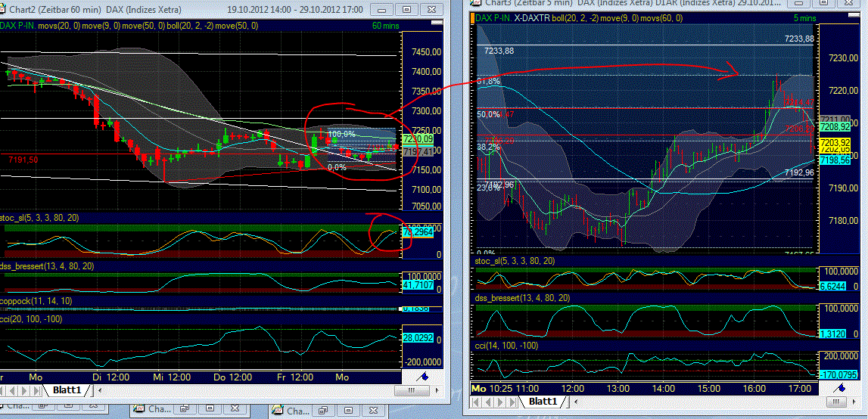Click the 28,0292 cci value in Chart2
The height and width of the screenshot is (419, 868).
tap(418, 337)
